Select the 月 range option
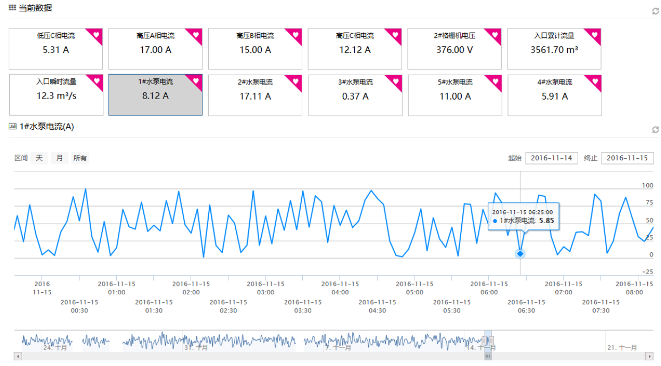 click(59, 158)
